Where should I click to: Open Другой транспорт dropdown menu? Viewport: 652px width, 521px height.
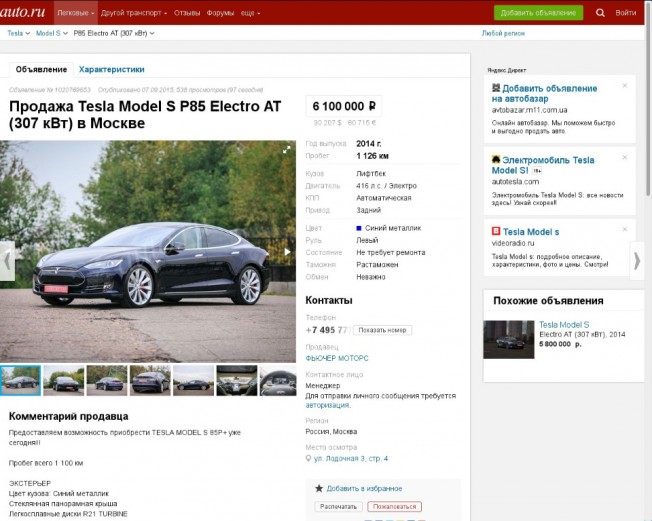(134, 13)
